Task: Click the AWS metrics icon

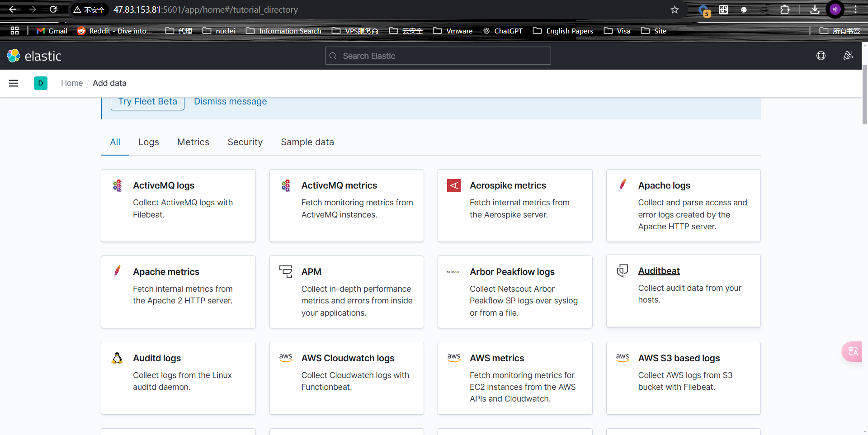Action: (454, 358)
